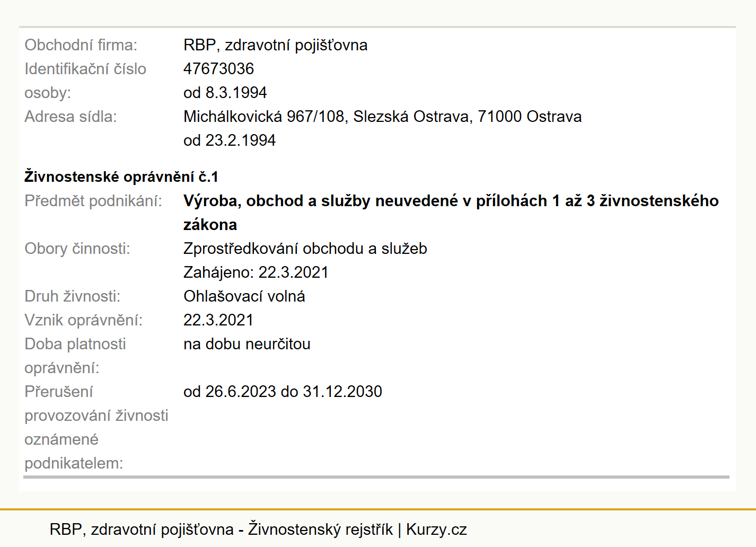The width and height of the screenshot is (756, 547).
Task: Click the 'Doba platnosti oprávnění:' label
Action: coord(75,356)
